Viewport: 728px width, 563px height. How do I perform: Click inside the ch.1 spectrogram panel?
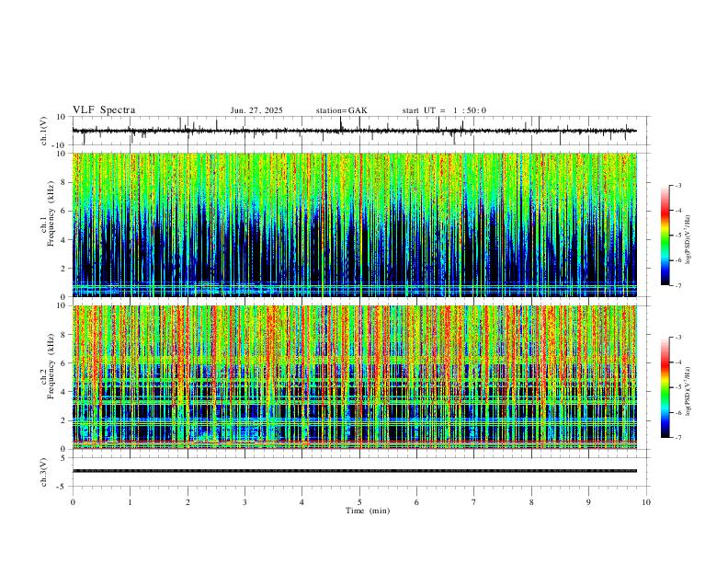354,224
